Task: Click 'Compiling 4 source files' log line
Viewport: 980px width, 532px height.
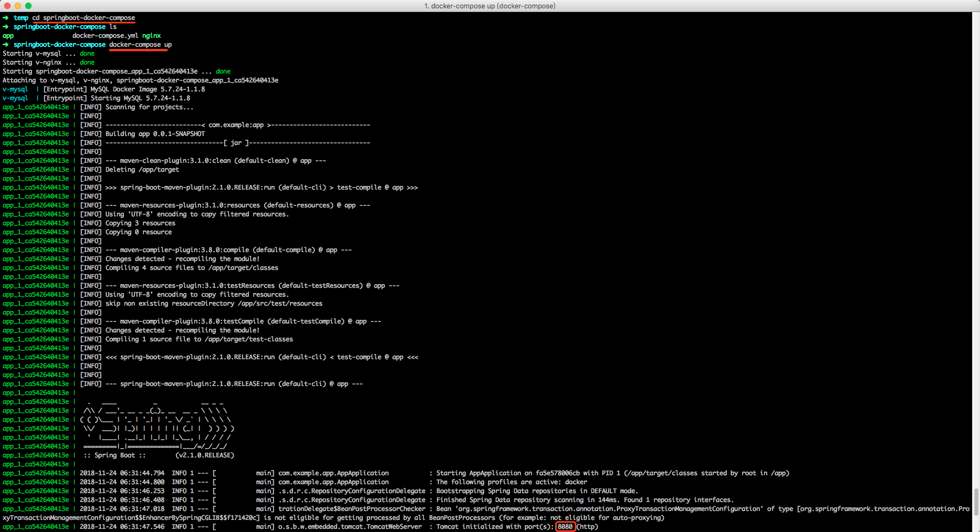Action: pos(192,268)
